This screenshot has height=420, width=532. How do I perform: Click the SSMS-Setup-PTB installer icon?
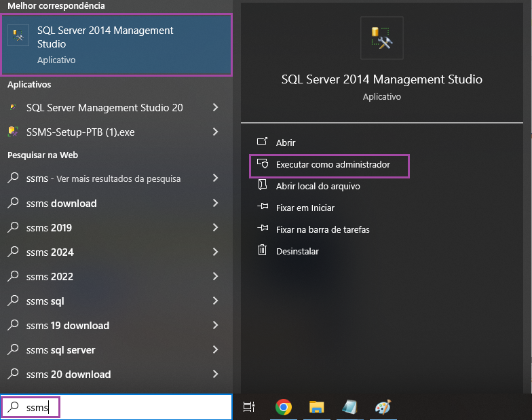pos(13,132)
